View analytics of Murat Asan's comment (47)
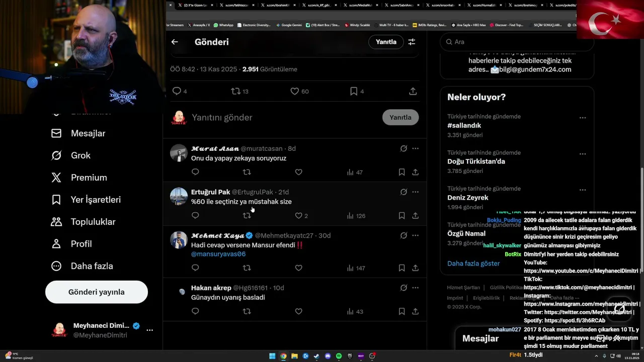 [355, 172]
